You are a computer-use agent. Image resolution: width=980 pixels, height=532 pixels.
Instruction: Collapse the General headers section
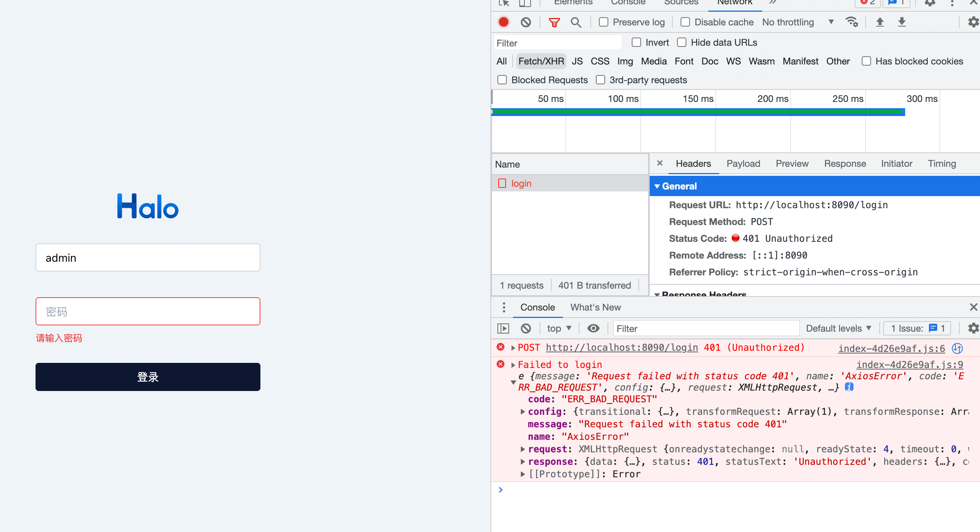657,186
